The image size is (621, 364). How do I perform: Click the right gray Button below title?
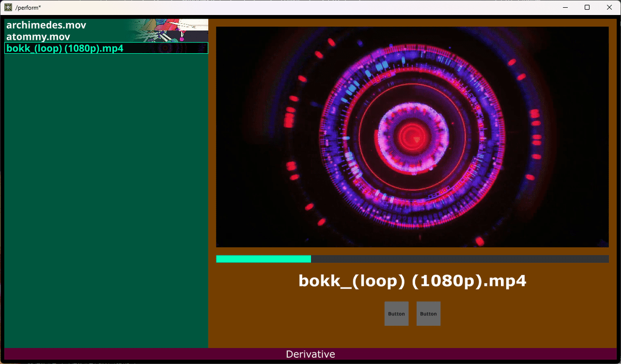pos(428,314)
